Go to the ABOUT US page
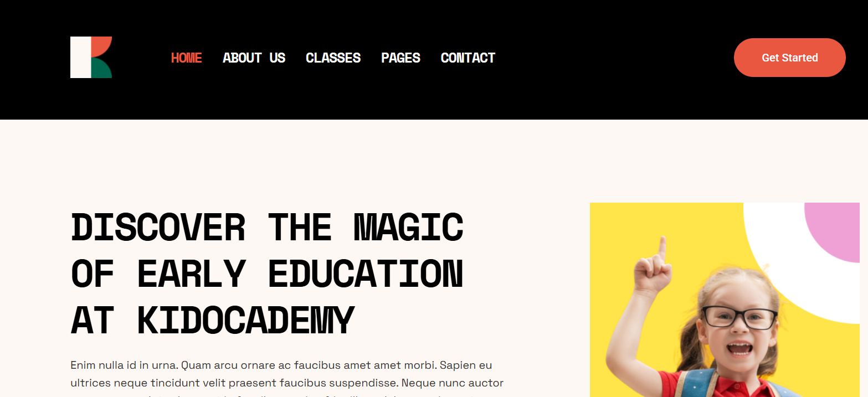The image size is (868, 397). pyautogui.click(x=254, y=58)
